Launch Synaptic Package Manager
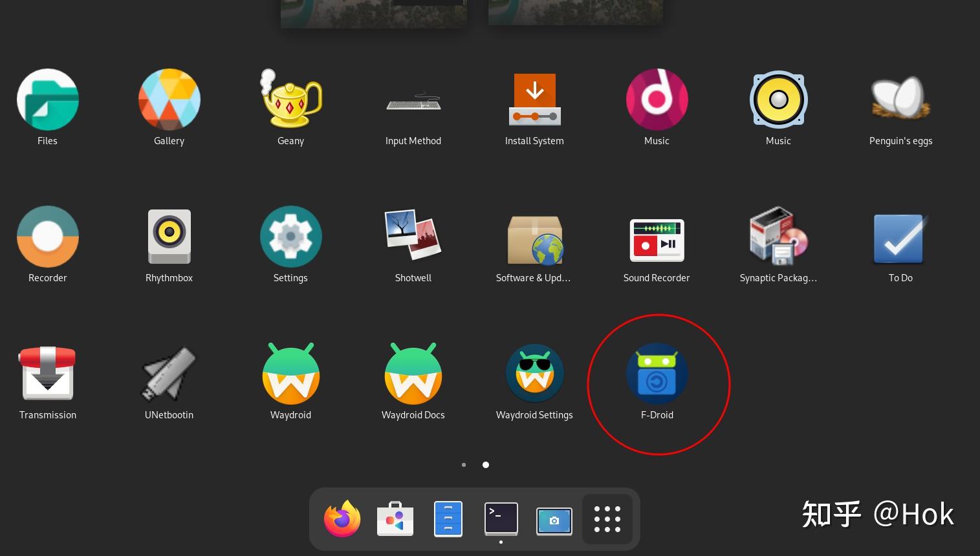Screen dimensions: 980x556 (778, 237)
